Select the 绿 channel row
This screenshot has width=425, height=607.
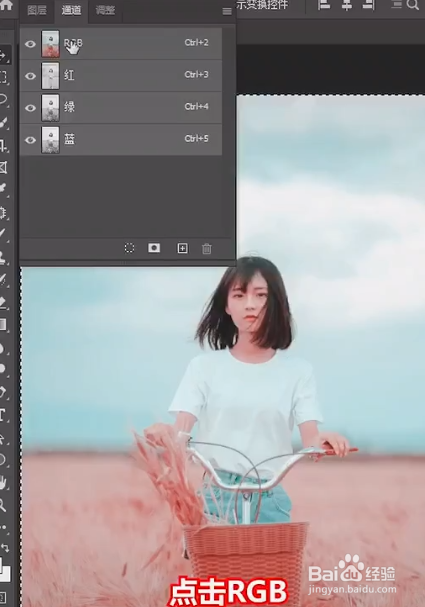121,108
